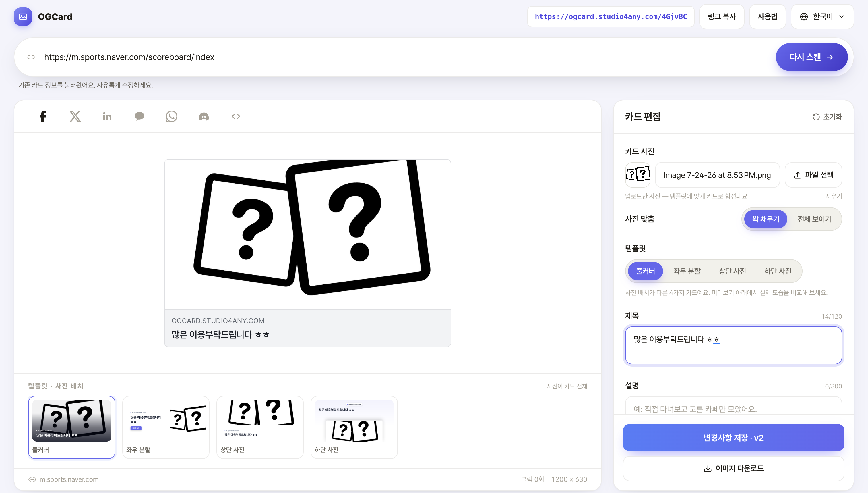Open the KakaoTalk chat bubble preview tab
Screen dimensions: 868x493
(x=139, y=116)
